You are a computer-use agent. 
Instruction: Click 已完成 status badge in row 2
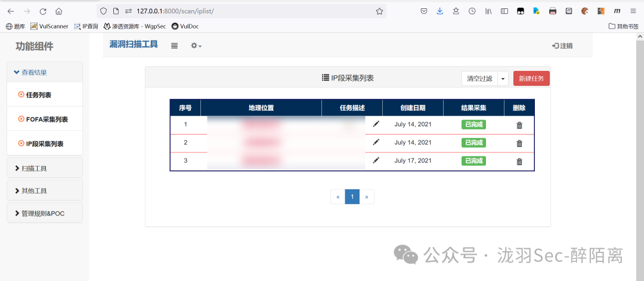coord(473,142)
